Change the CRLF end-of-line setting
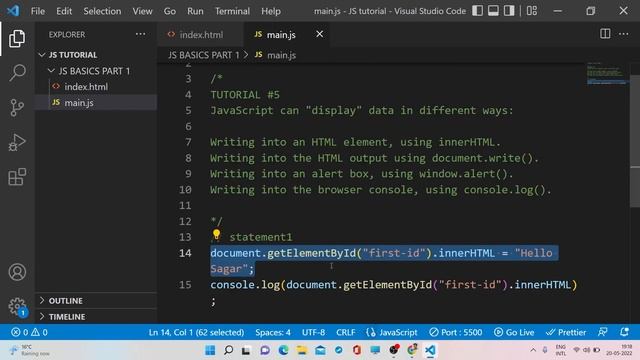Viewport: 640px width, 360px height. tap(345, 332)
